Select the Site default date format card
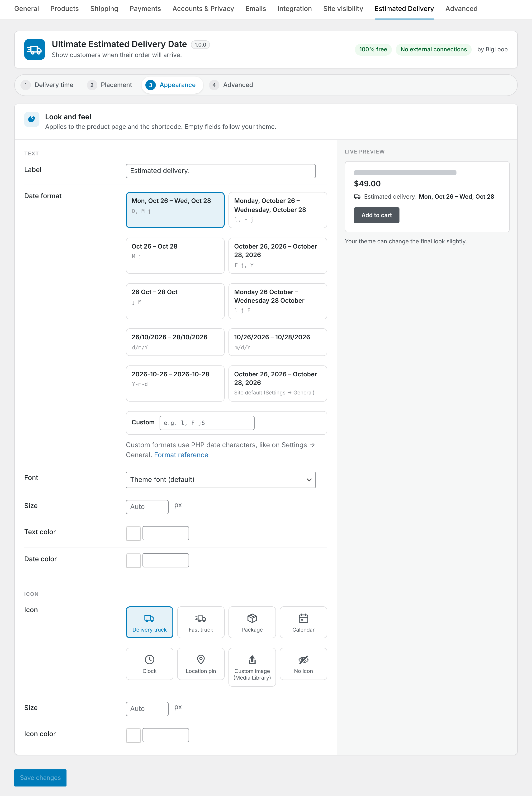Screen dimensions: 532x796 (278, 383)
